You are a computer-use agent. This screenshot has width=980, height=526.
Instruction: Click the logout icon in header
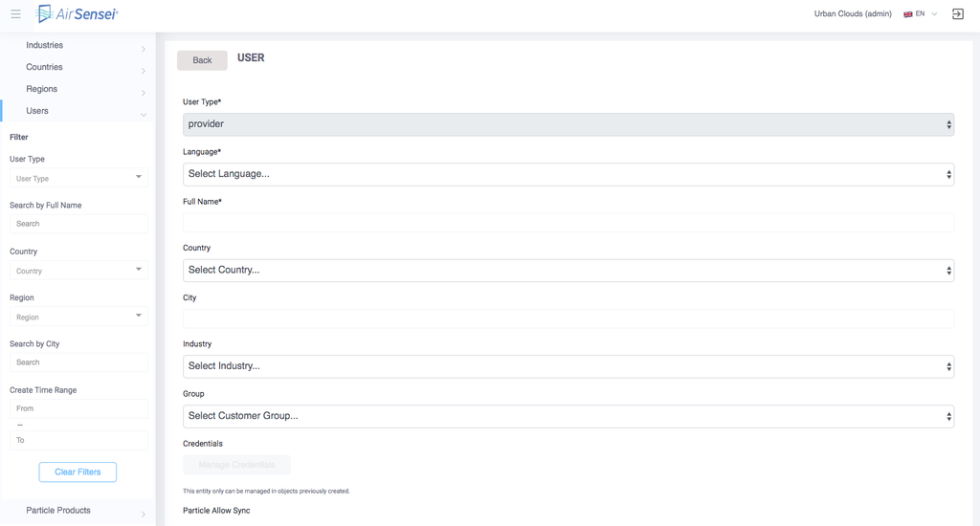957,14
